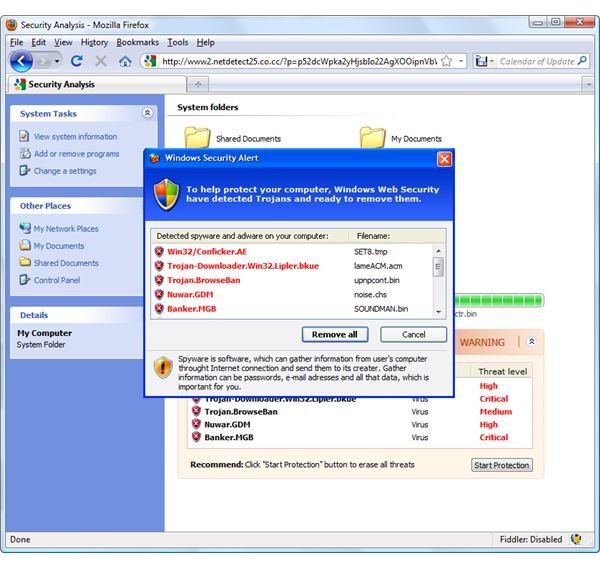
Task: Click the Firefox logo in the title bar
Action: pos(12,25)
